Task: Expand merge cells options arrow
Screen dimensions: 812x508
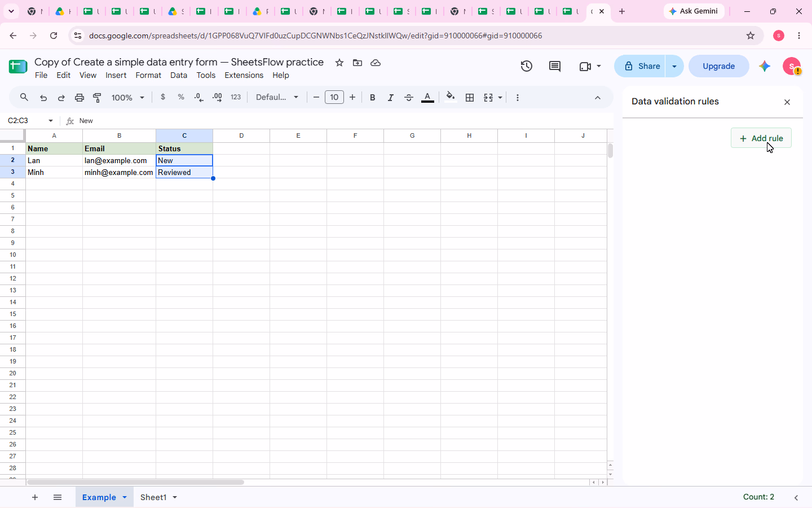Action: [x=500, y=98]
